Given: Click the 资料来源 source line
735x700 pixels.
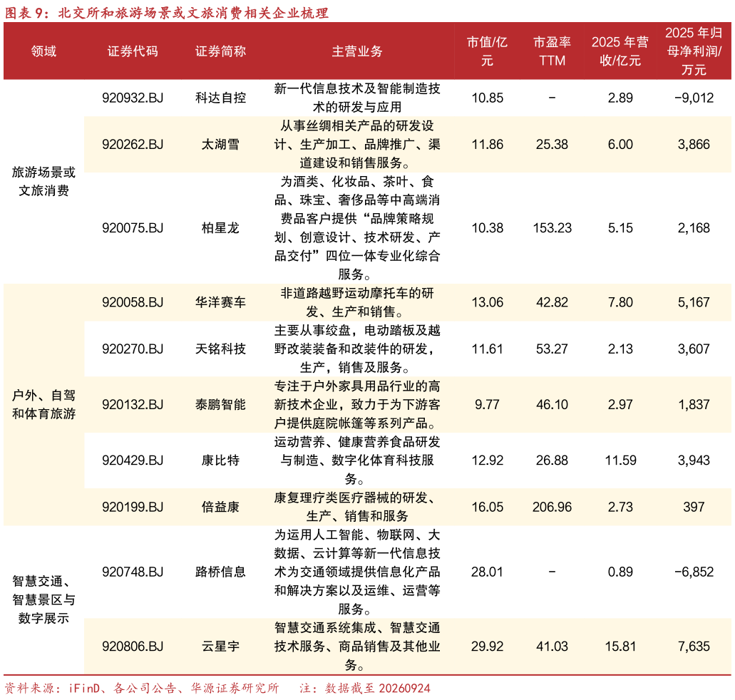Looking at the screenshot, I should click(x=142, y=688).
